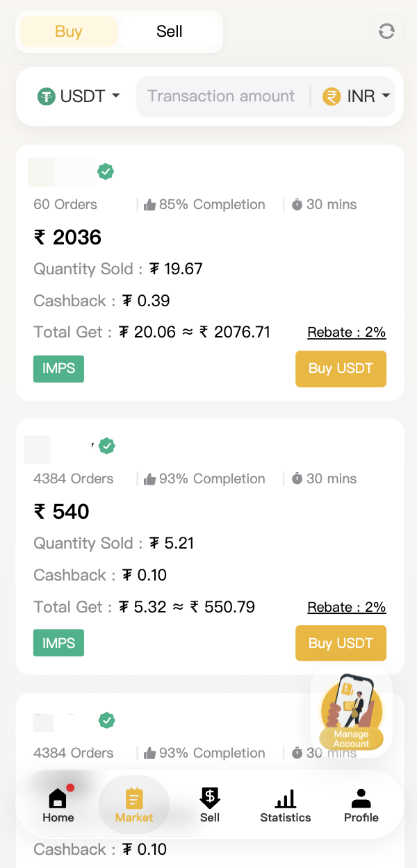Open the Profile person icon
The width and height of the screenshot is (417, 868).
point(361,798)
